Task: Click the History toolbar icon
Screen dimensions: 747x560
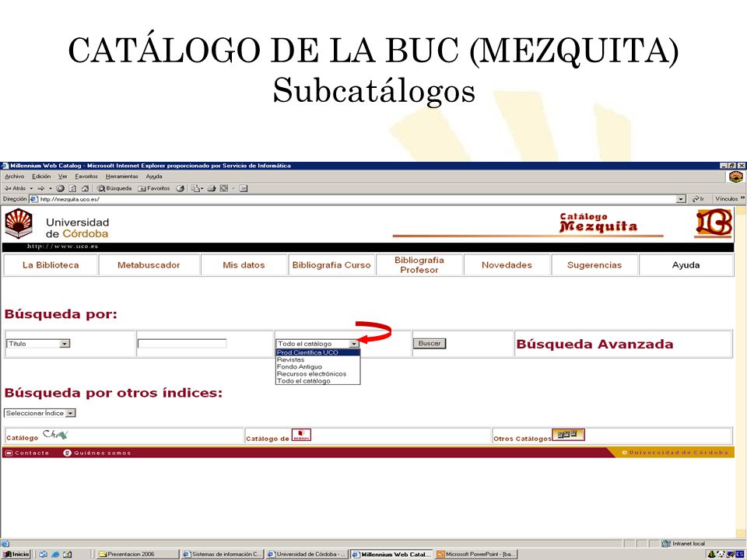Action: tap(180, 188)
